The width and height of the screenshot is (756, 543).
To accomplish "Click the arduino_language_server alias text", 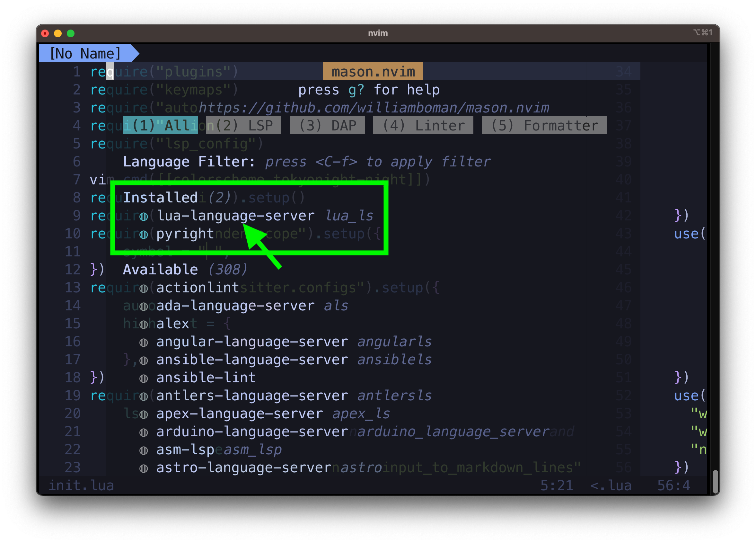I will 453,432.
